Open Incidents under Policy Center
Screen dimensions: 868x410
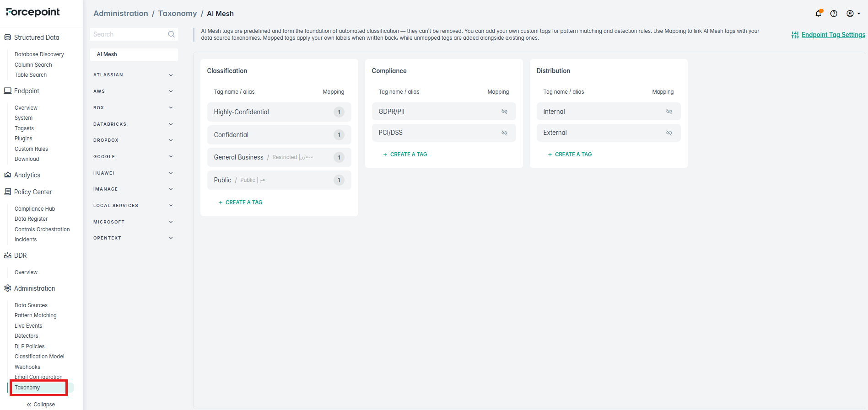pyautogui.click(x=26, y=240)
